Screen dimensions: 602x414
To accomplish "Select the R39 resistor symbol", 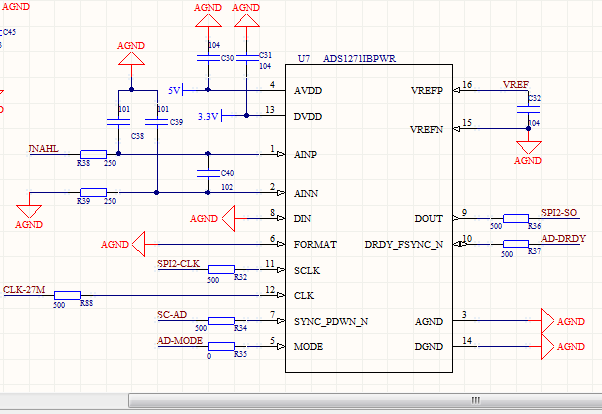I will 93,192.
